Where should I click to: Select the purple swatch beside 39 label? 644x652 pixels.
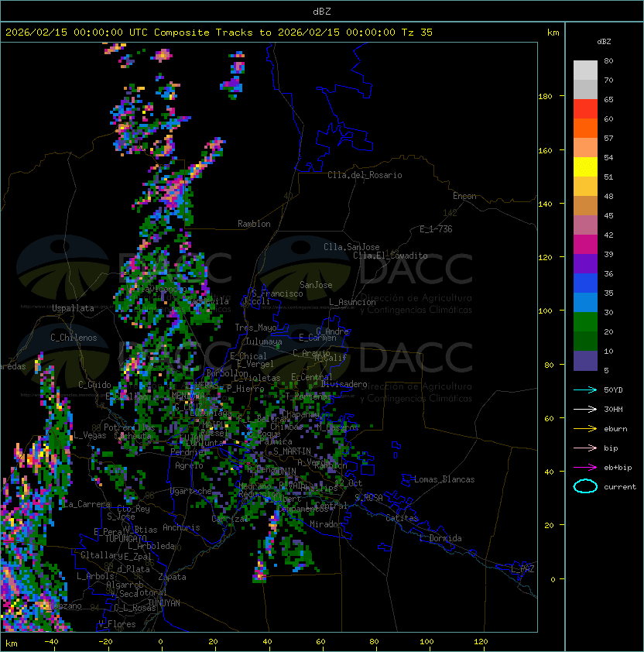point(585,263)
